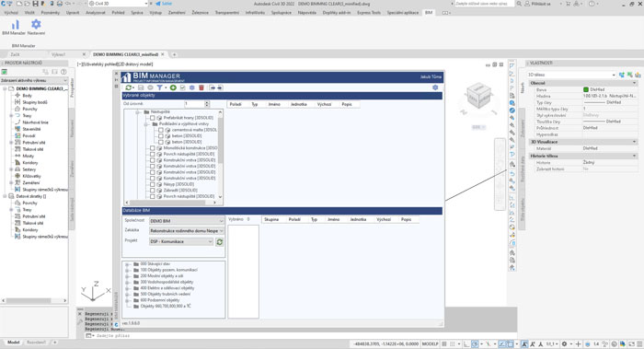This screenshot has width=644, height=349.
Task: Select Koridory in the Prostor nástrojů tree
Action: point(30,163)
